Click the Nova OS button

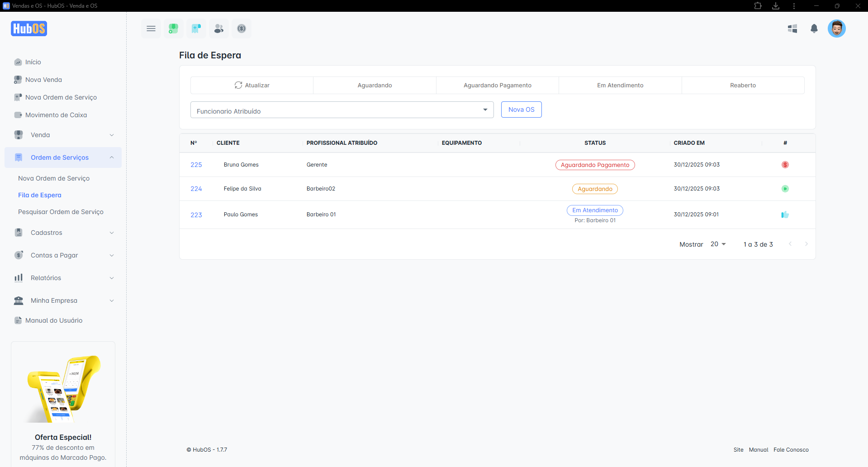(521, 110)
